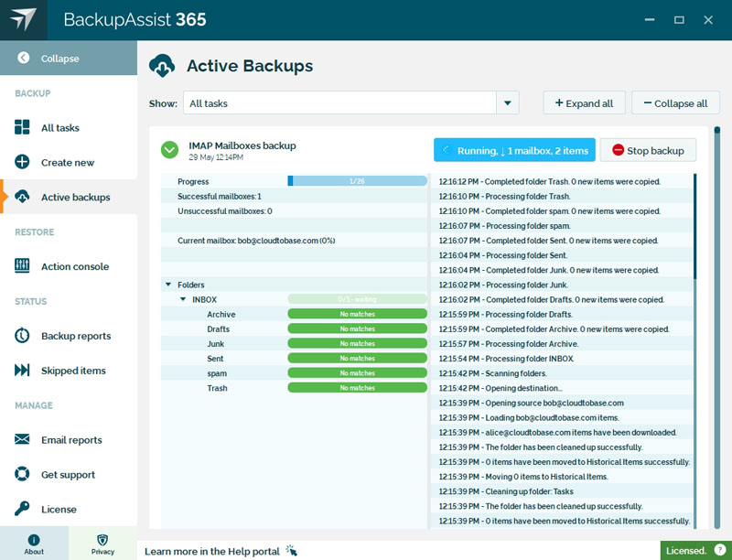The width and height of the screenshot is (732, 560).
Task: Click the cursor icon next to Help portal link
Action: point(291,551)
